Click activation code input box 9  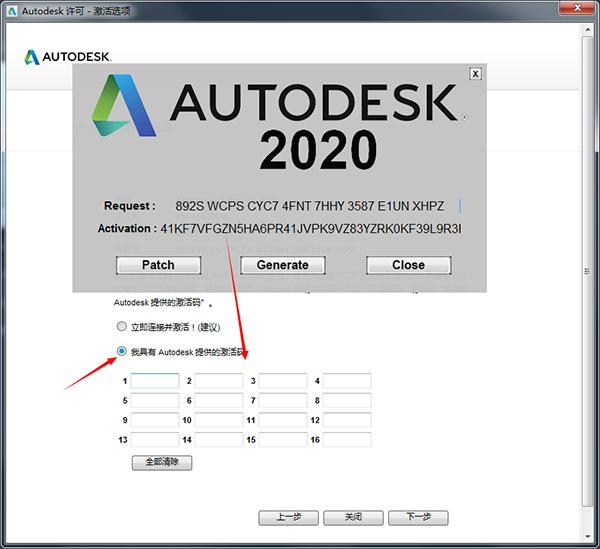155,420
